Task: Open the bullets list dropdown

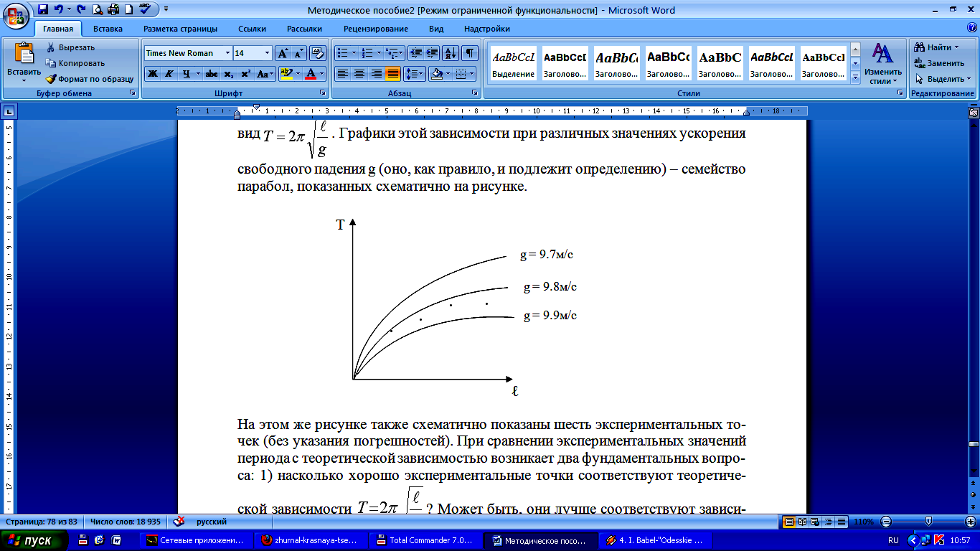Action: pyautogui.click(x=353, y=53)
